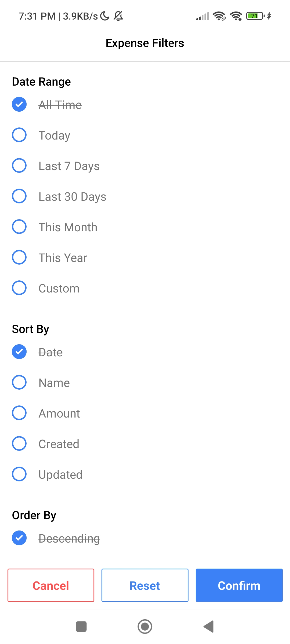Sort expenses by Updated
The image size is (290, 644).
[19, 474]
